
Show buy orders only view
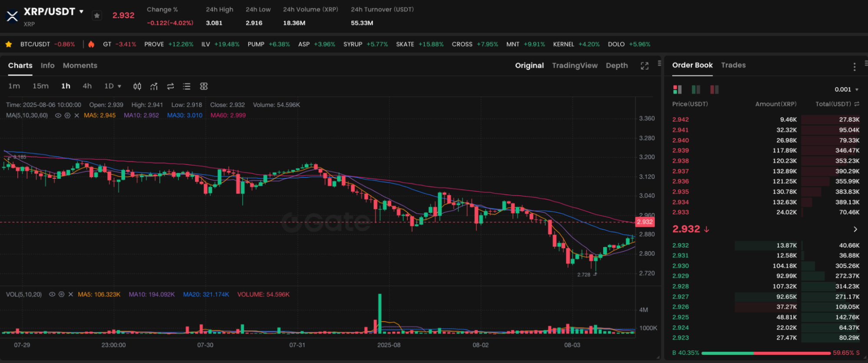pos(696,89)
